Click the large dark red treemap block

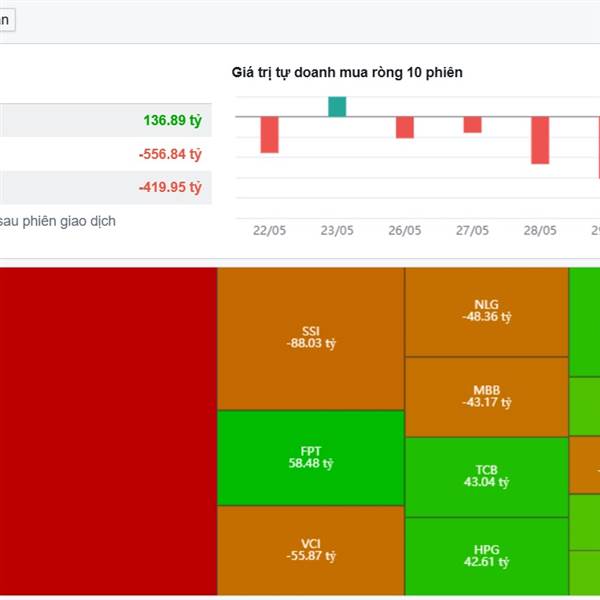108,431
